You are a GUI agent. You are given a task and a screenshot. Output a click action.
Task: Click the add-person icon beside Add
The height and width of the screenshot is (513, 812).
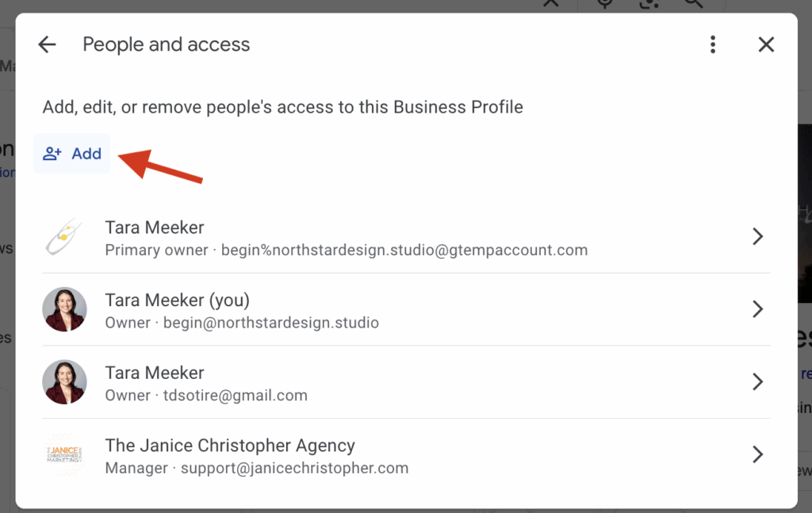coord(52,154)
